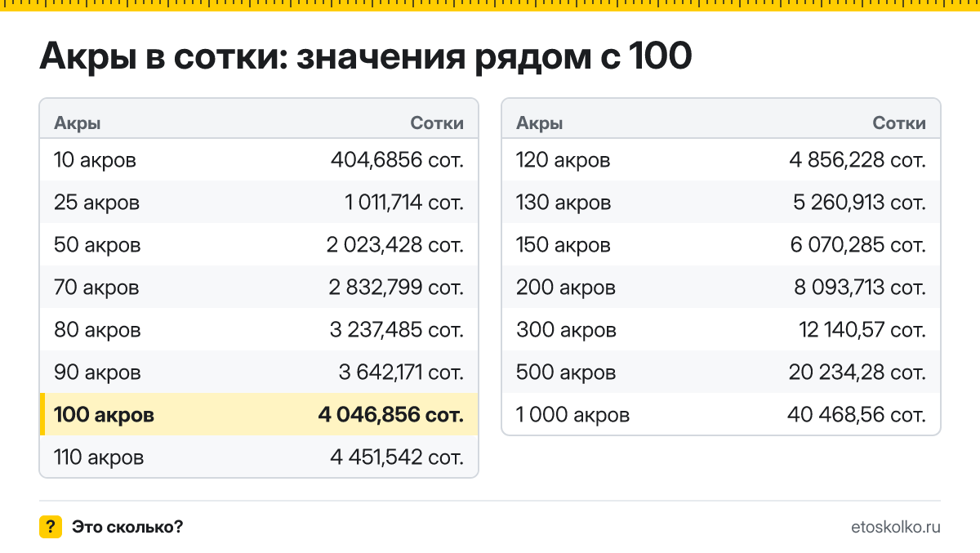The image size is (980, 553).
Task: Click the value '4 451,542 сот.'
Action: tap(397, 457)
